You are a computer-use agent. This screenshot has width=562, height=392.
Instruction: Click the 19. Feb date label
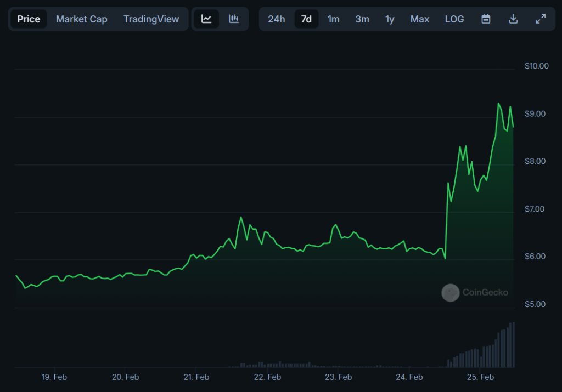(x=54, y=377)
